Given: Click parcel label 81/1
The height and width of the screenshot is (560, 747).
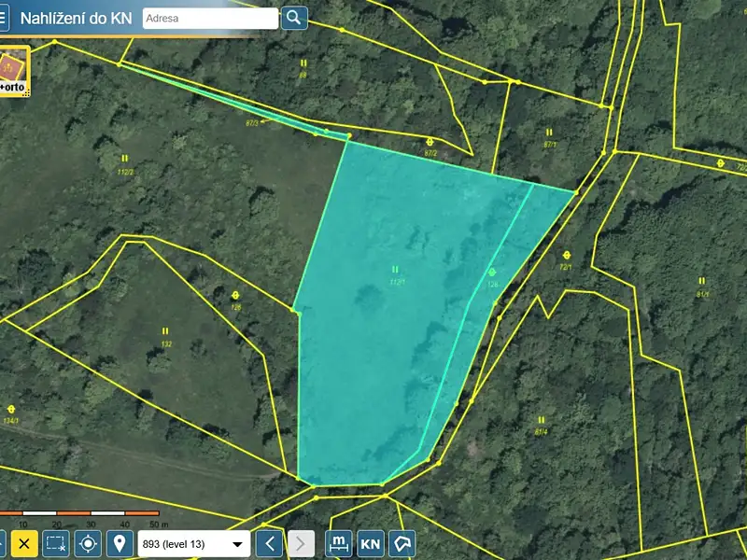Looking at the screenshot, I should [702, 294].
